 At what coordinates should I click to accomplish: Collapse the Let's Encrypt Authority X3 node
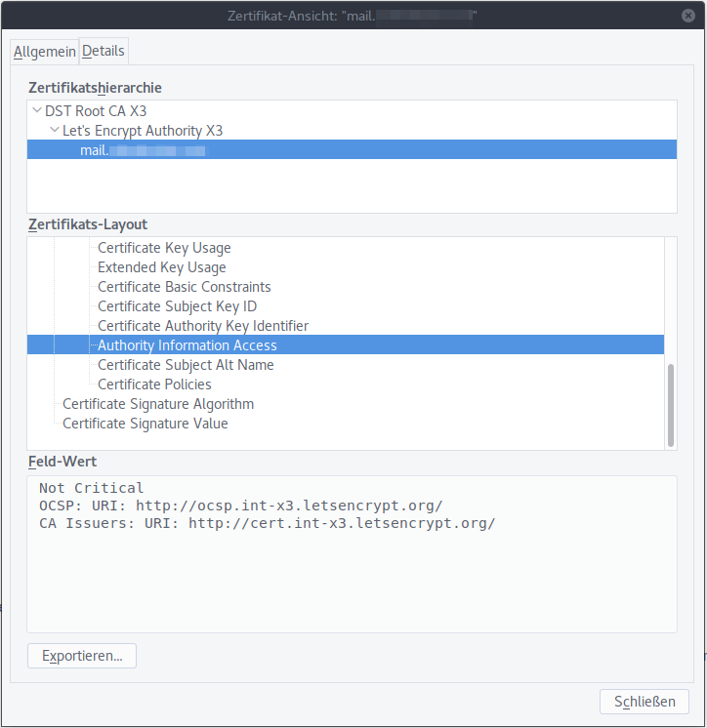[x=54, y=131]
